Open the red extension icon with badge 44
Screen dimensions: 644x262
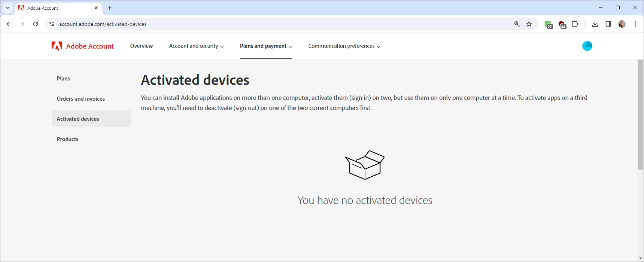point(562,25)
